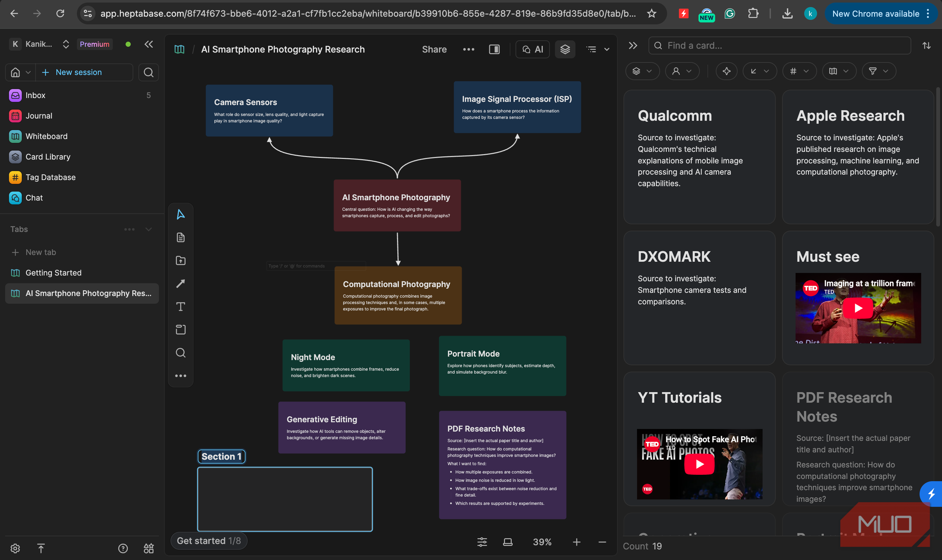Open the Tag Database item
Image resolution: width=942 pixels, height=560 pixels.
click(x=81, y=177)
